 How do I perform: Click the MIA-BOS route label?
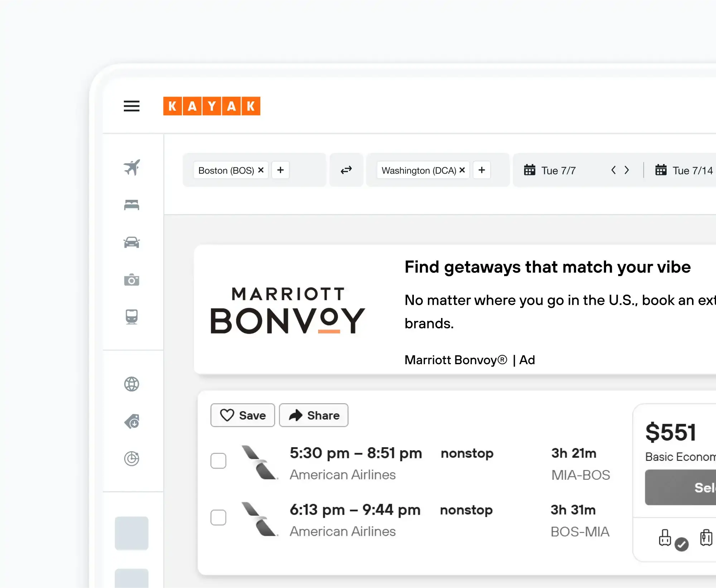coord(581,475)
